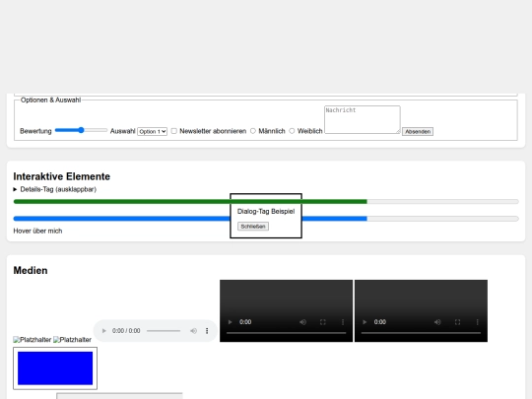This screenshot has width=532, height=399.
Task: Open second video more options
Action: pyautogui.click(x=478, y=322)
